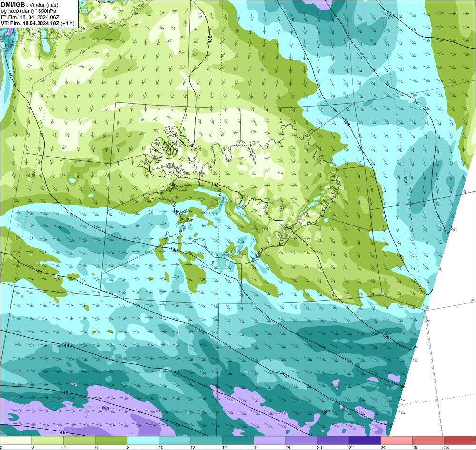The image size is (476, 450).
Task: Click the legend tick label '16'
Action: 256,447
